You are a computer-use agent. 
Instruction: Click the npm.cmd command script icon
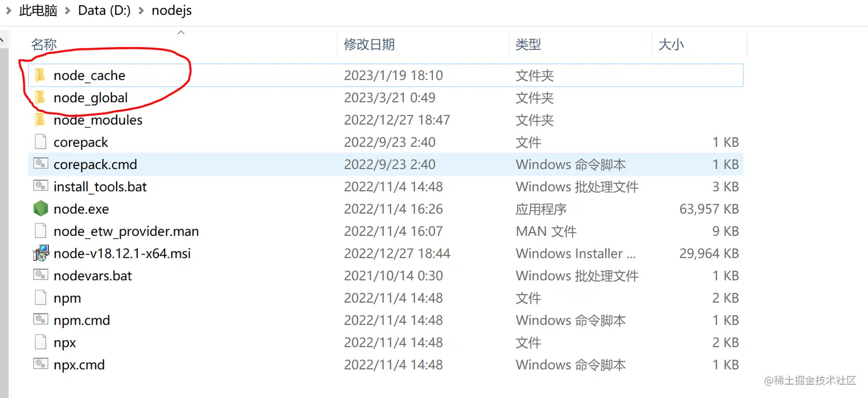tap(40, 320)
